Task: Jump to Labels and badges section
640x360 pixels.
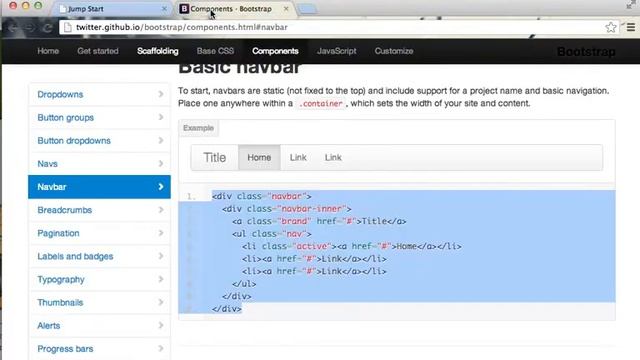Action: point(99,256)
